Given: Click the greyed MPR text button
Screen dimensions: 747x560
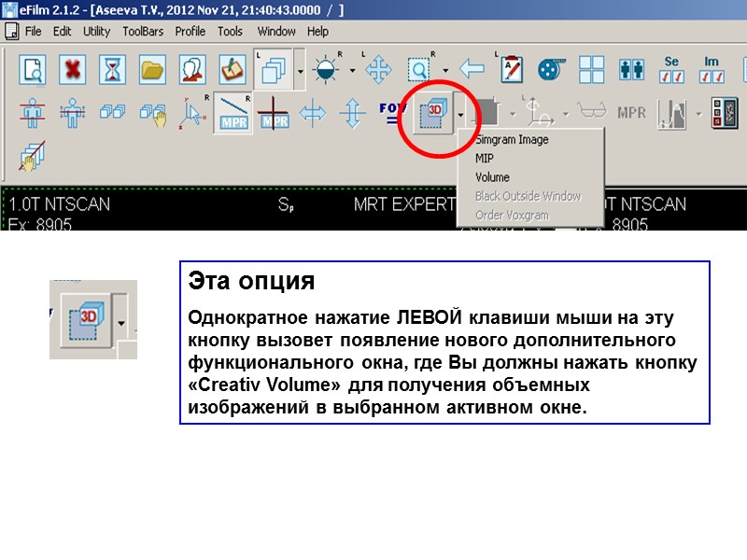Looking at the screenshot, I should pos(632,113).
